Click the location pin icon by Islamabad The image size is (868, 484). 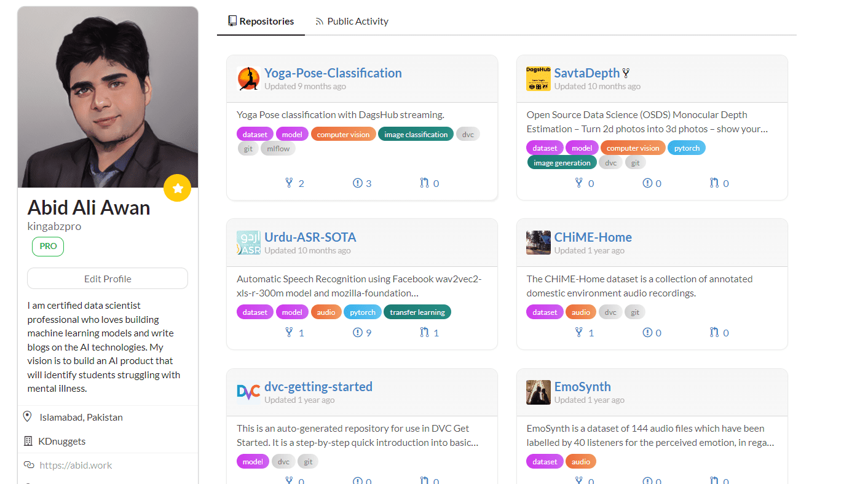coord(27,417)
